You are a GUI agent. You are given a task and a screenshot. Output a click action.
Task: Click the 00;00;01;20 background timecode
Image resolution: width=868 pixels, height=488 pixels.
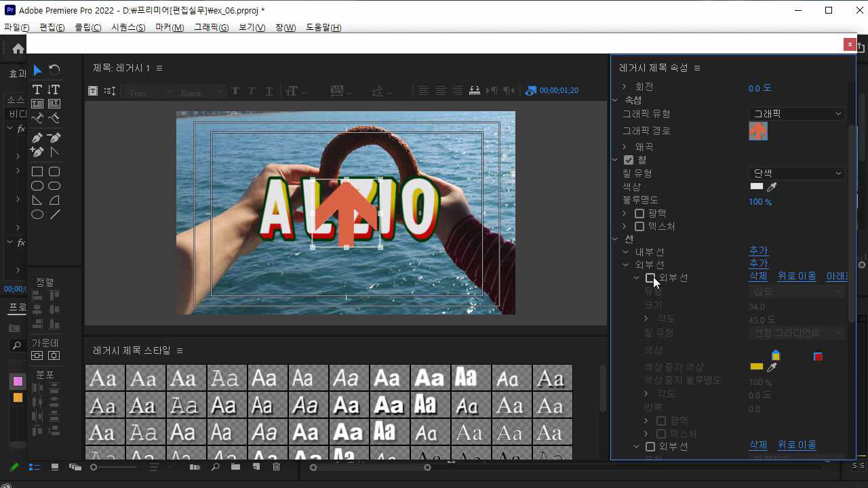559,91
